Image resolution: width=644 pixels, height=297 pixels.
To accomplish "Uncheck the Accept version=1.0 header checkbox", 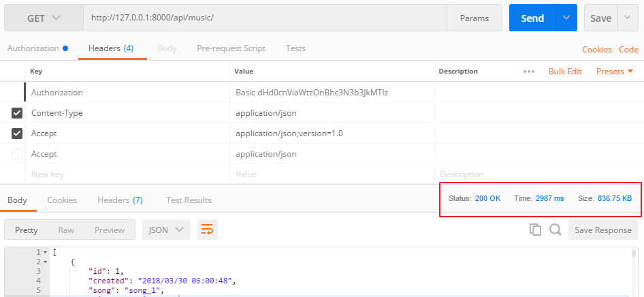I will tap(17, 134).
